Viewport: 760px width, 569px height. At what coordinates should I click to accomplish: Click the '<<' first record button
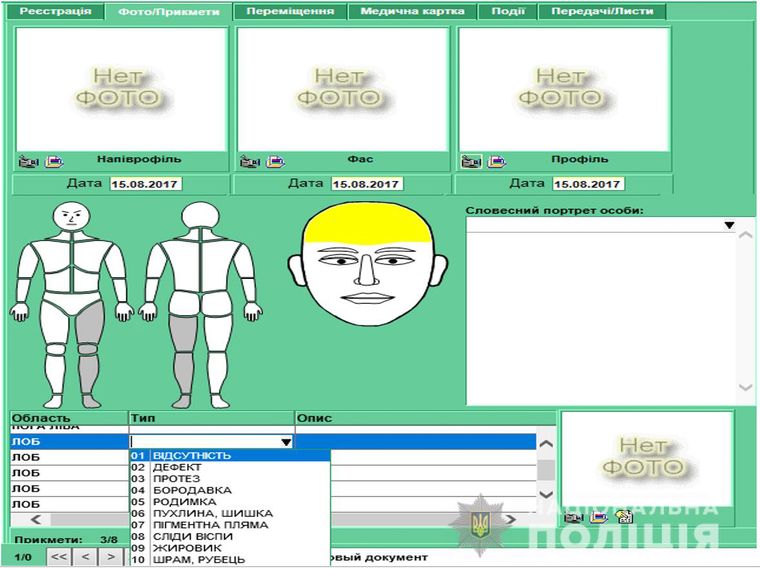(59, 556)
